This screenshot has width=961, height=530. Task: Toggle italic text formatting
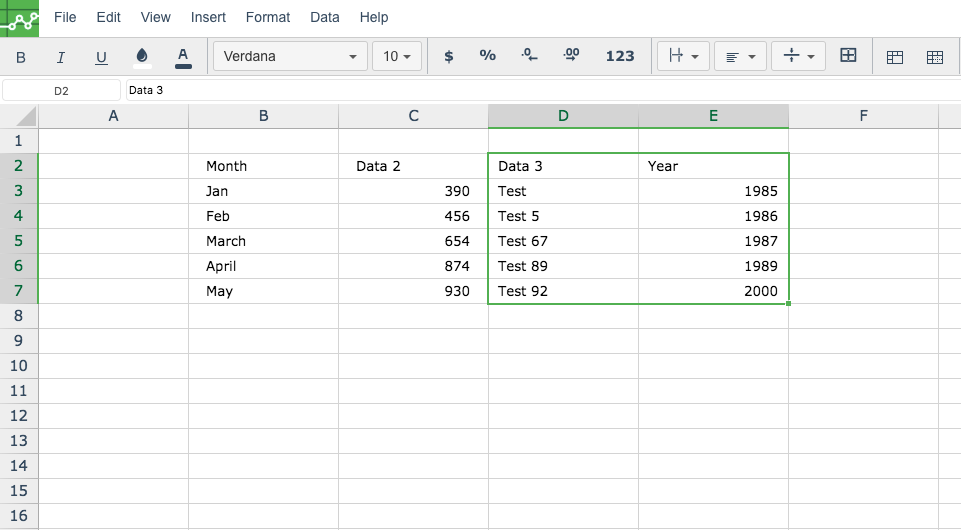pyautogui.click(x=61, y=57)
